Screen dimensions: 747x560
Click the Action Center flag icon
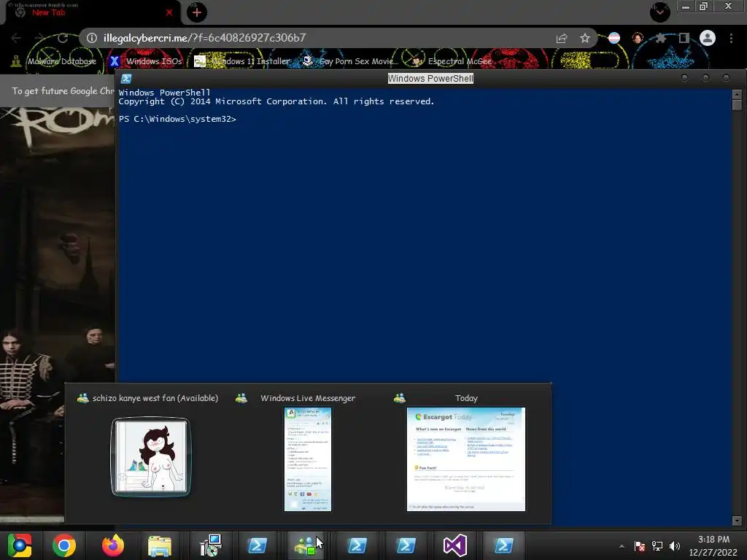(640, 546)
